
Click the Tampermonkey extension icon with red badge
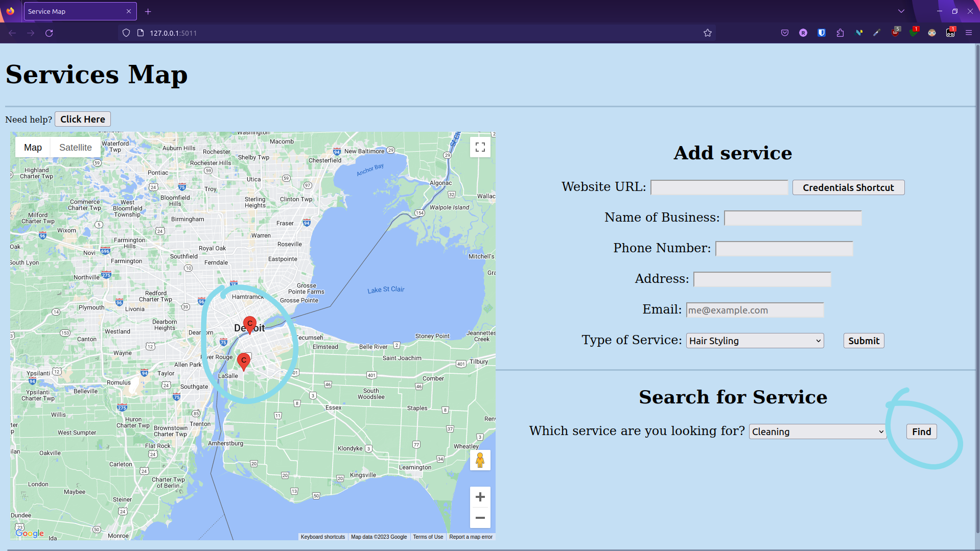950,32
